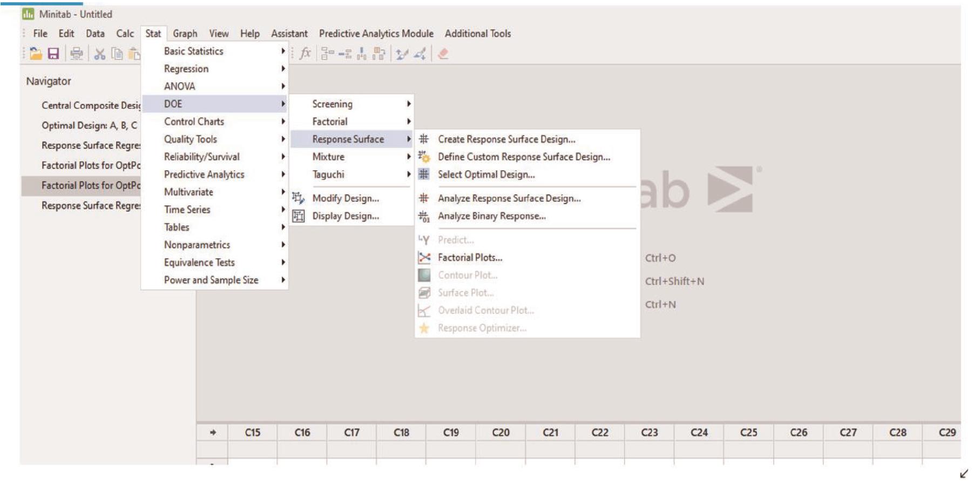The image size is (980, 495).
Task: Select column header C15
Action: 252,432
